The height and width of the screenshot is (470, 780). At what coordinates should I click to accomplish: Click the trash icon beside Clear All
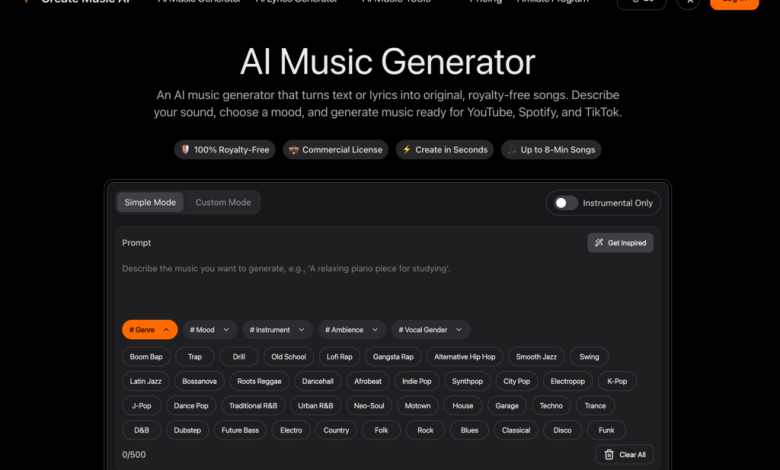click(609, 455)
